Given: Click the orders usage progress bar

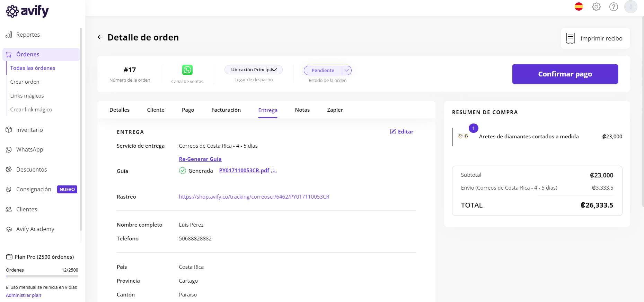Looking at the screenshot, I should pos(42,276).
